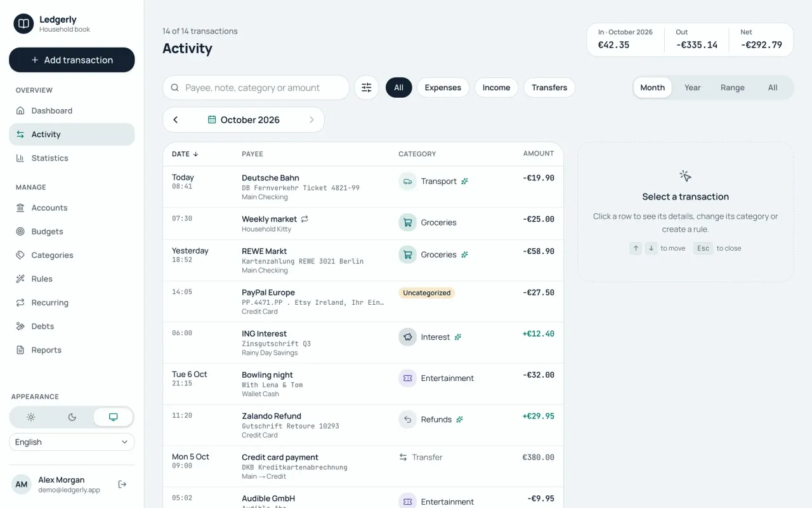Click the Interest piggy bank icon

pyautogui.click(x=407, y=337)
